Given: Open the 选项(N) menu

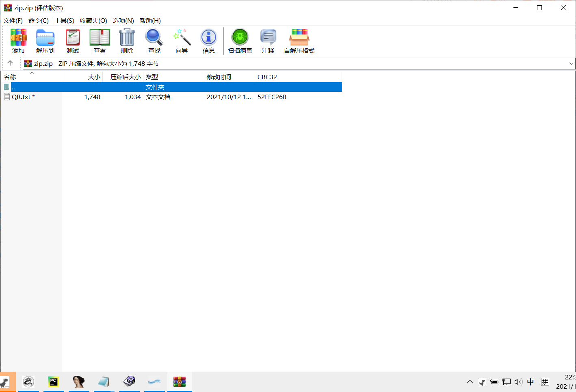Looking at the screenshot, I should tap(123, 20).
